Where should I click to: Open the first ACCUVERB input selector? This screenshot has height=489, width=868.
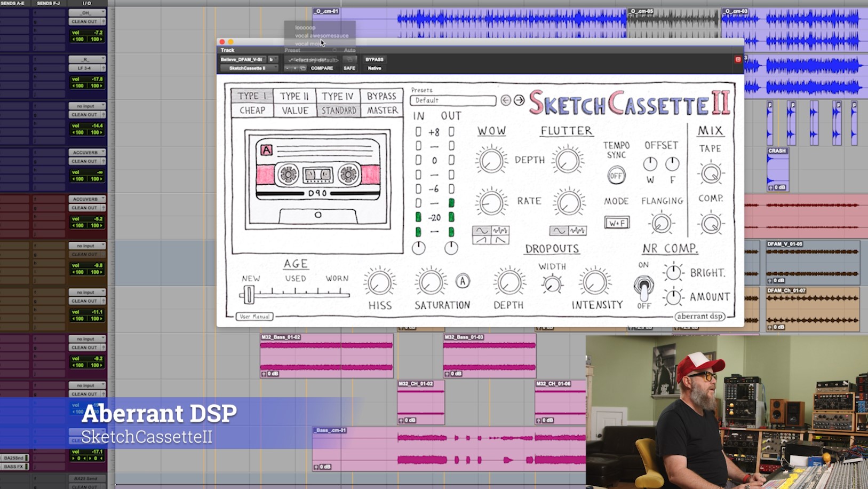coord(87,153)
